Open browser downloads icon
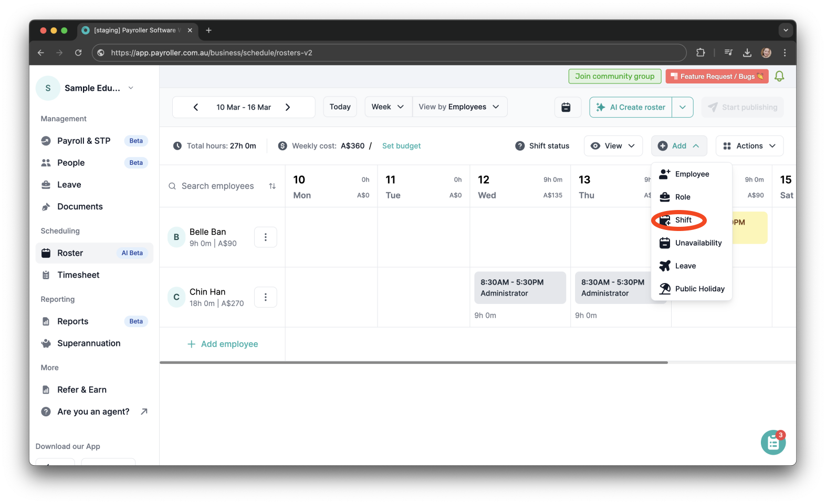Image resolution: width=826 pixels, height=504 pixels. (747, 52)
